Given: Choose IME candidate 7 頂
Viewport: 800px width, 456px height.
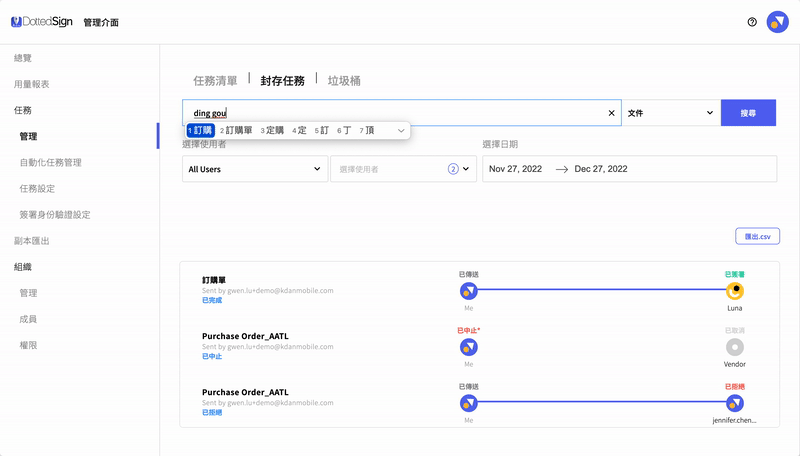Looking at the screenshot, I should coord(367,131).
